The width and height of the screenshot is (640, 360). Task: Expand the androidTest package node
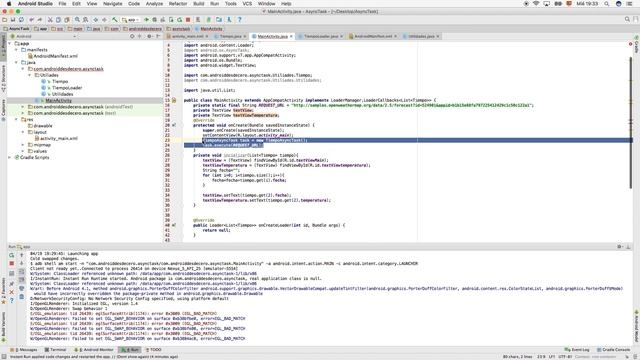tap(23, 107)
